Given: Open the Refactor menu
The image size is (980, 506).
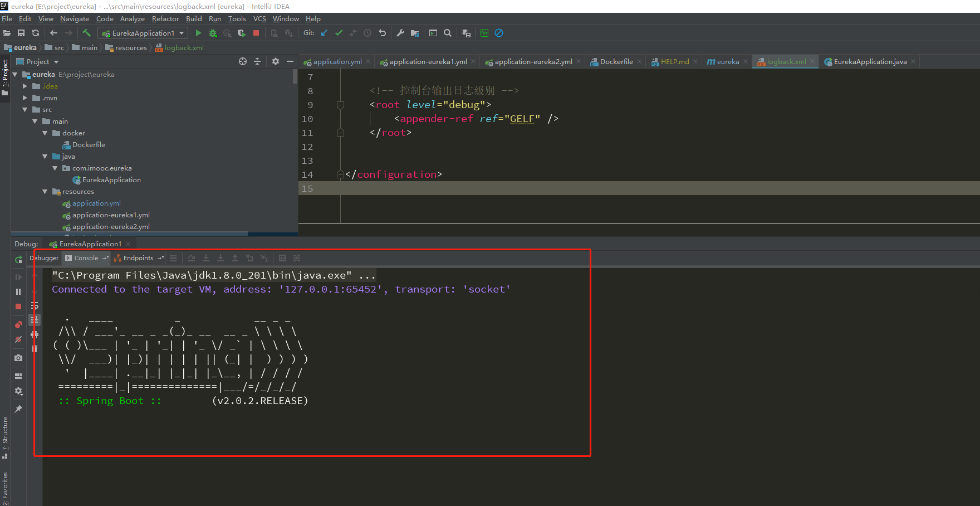Looking at the screenshot, I should click(x=165, y=18).
